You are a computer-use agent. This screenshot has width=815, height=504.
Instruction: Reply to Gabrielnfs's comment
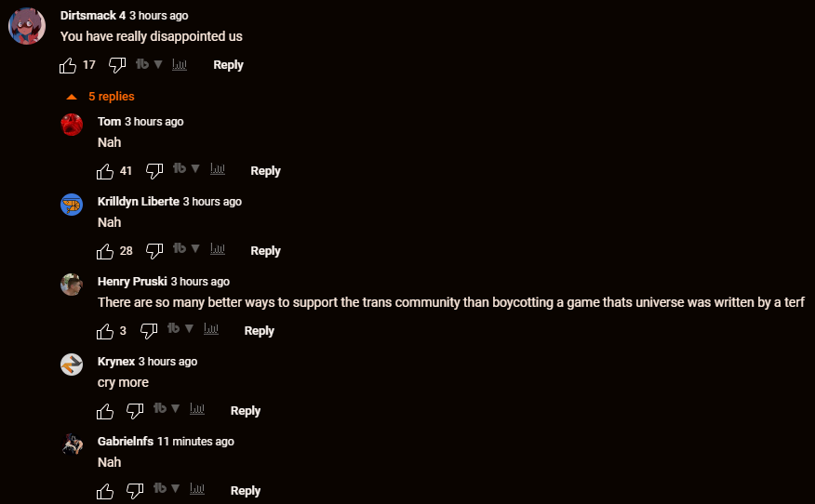pyautogui.click(x=246, y=491)
